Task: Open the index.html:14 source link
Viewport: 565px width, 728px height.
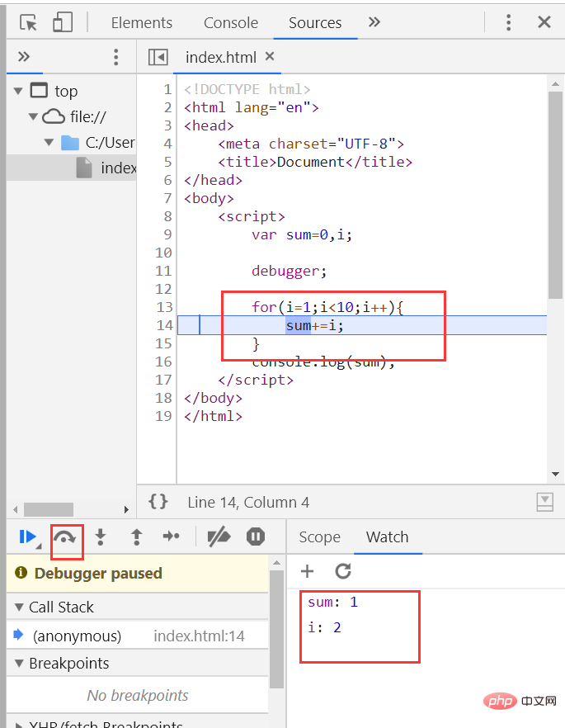Action: pyautogui.click(x=199, y=636)
